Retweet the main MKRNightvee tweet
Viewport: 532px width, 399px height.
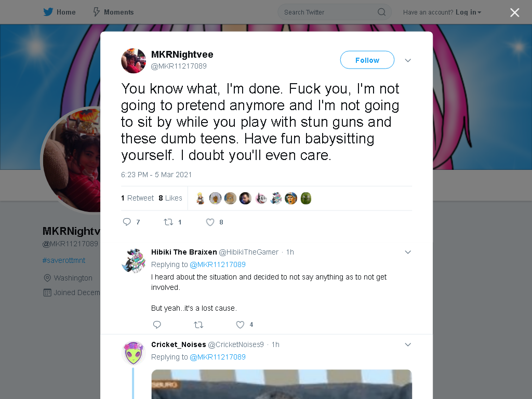point(169,222)
